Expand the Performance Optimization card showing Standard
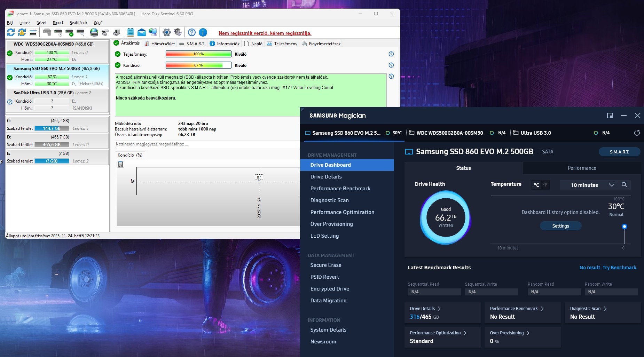Image resolution: width=644 pixels, height=357 pixels. click(442, 337)
